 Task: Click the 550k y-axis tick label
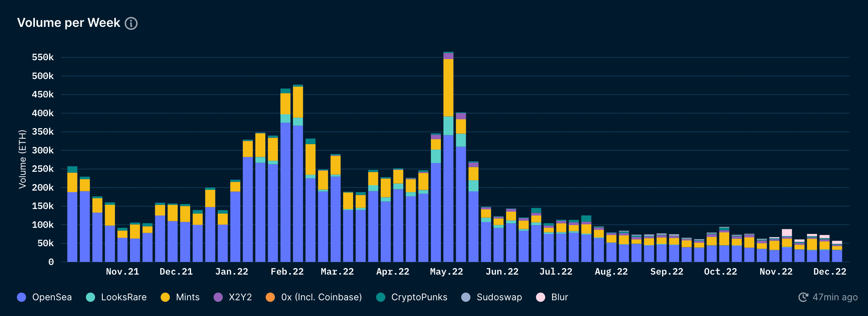(x=43, y=58)
